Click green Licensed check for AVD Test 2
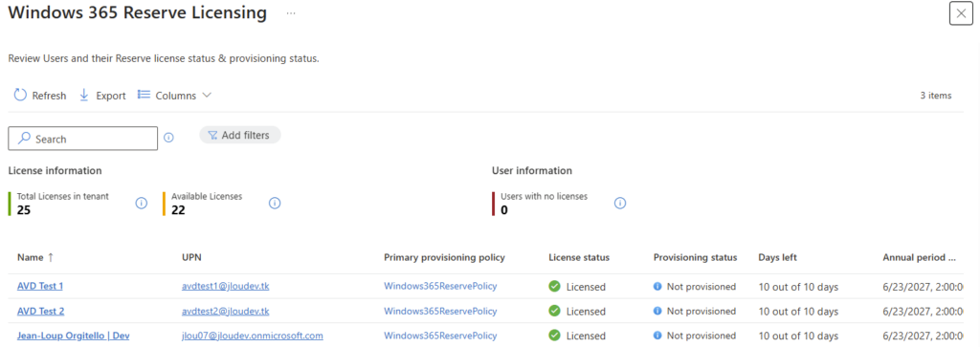 554,311
